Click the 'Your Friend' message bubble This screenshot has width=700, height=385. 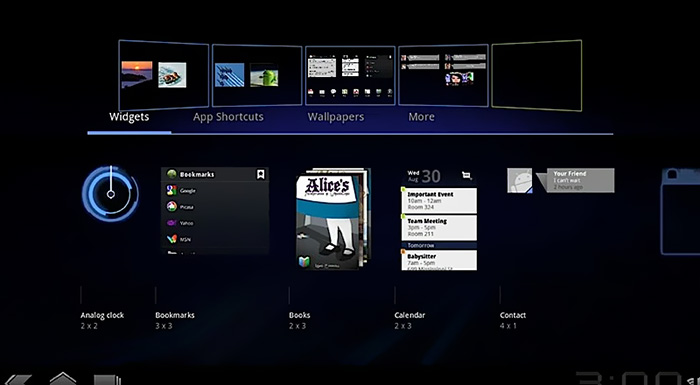(576, 180)
